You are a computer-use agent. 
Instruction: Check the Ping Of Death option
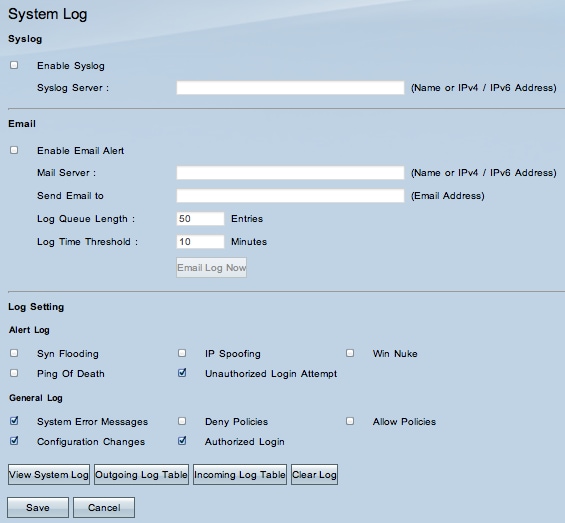tap(14, 373)
